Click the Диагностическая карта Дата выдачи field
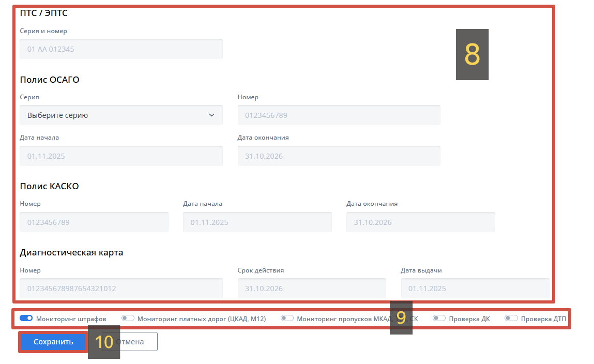The image size is (594, 364). pyautogui.click(x=475, y=289)
